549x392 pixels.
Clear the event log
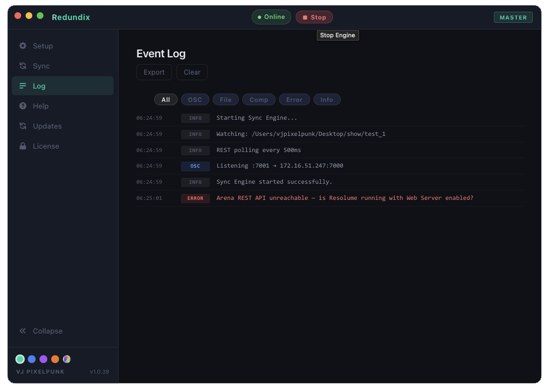tap(192, 72)
